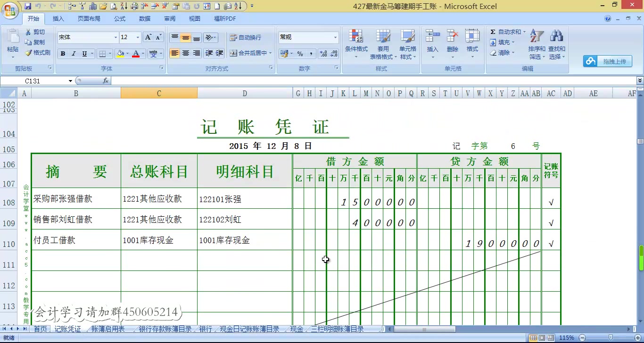The image size is (644, 343).
Task: Decrease decimal places
Action: click(x=333, y=54)
